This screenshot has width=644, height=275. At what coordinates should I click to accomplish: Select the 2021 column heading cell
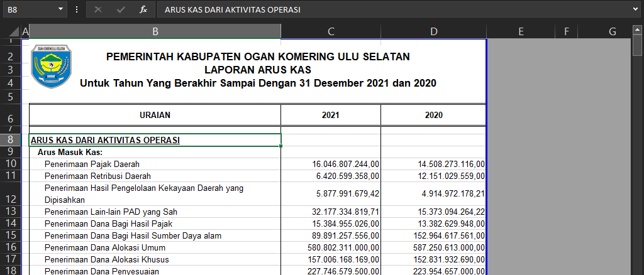(x=330, y=115)
